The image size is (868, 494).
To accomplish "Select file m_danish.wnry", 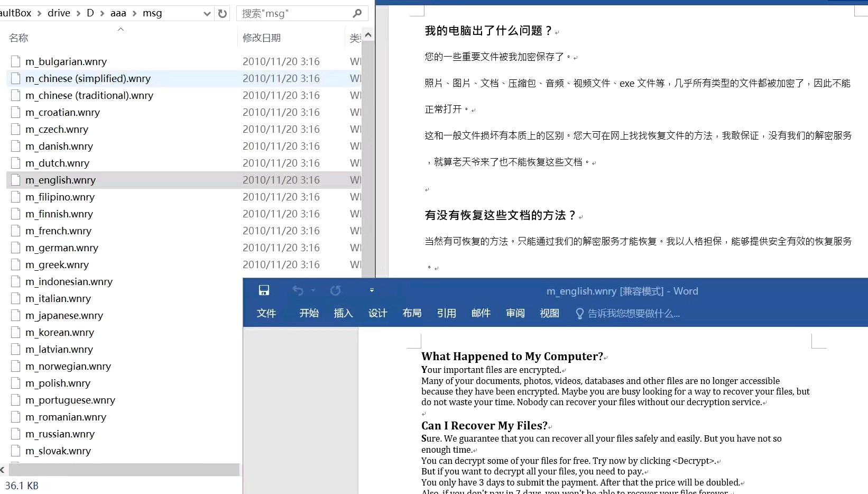I will point(59,146).
